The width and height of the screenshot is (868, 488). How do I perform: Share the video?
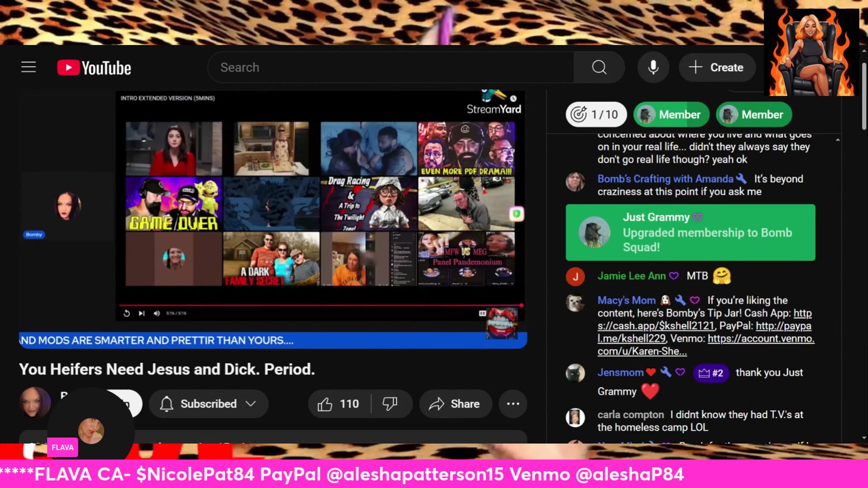point(455,404)
